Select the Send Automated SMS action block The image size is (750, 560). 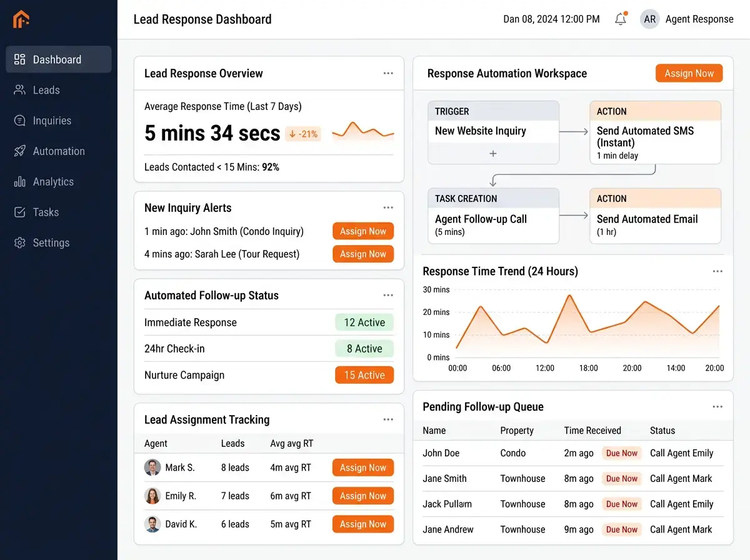click(655, 132)
